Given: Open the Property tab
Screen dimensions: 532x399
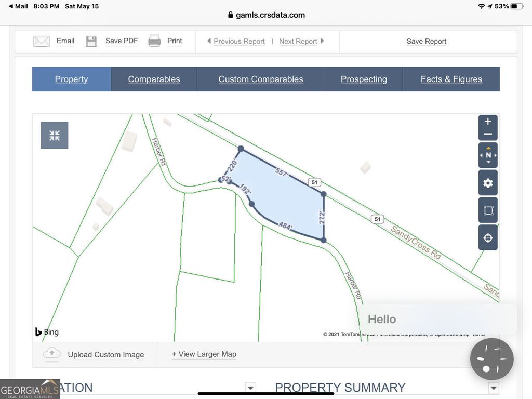Looking at the screenshot, I should click(72, 79).
